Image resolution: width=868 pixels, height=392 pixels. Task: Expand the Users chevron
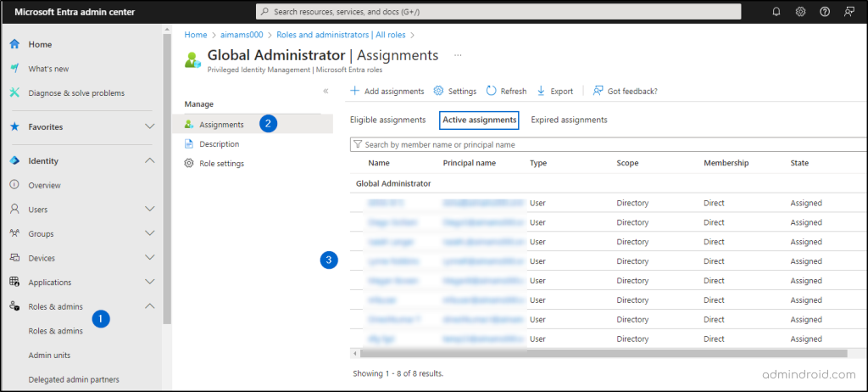pos(149,209)
